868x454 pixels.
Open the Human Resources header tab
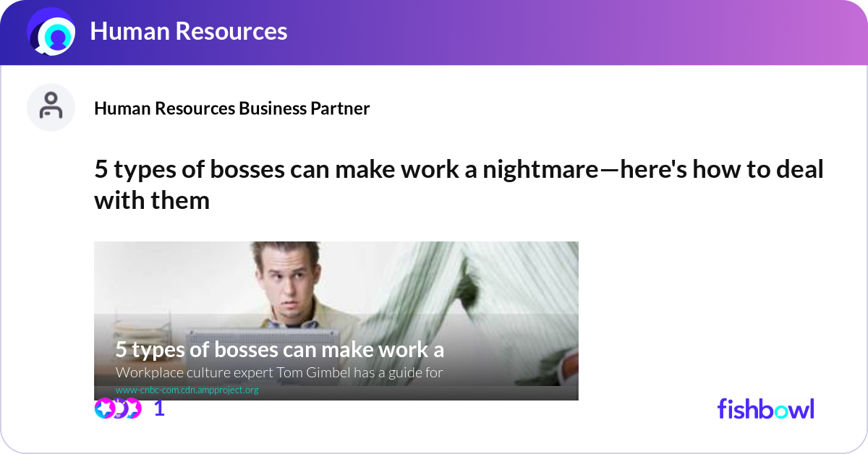188,32
